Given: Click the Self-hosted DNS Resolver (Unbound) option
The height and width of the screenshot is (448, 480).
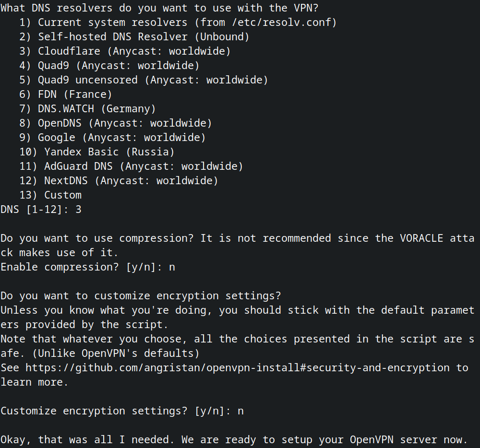Looking at the screenshot, I should click(x=144, y=36).
